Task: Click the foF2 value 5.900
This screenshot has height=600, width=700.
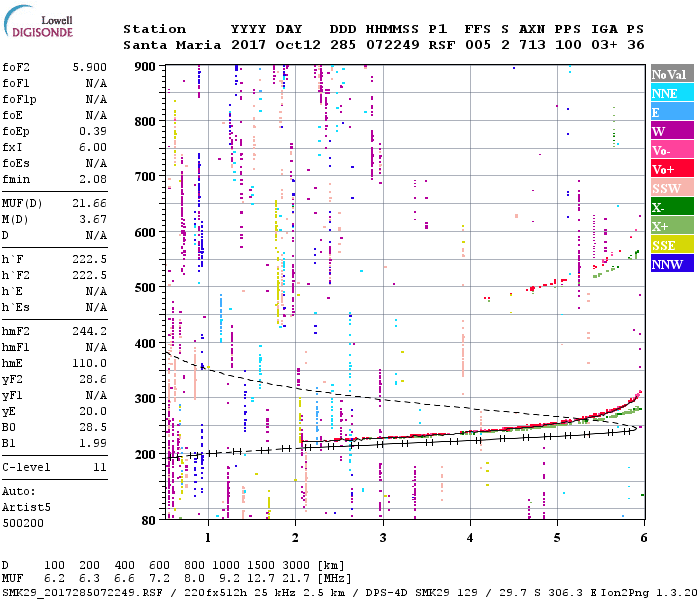Action: tap(90, 67)
